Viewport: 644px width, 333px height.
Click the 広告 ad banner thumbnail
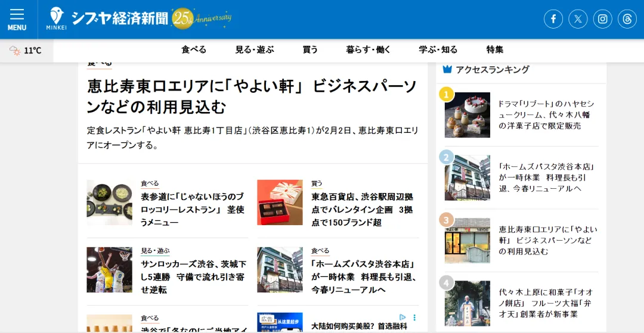pyautogui.click(x=280, y=323)
